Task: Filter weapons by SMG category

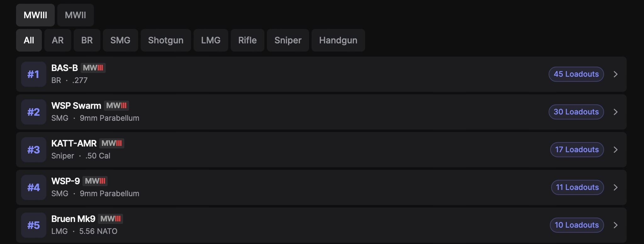Action: [x=120, y=40]
